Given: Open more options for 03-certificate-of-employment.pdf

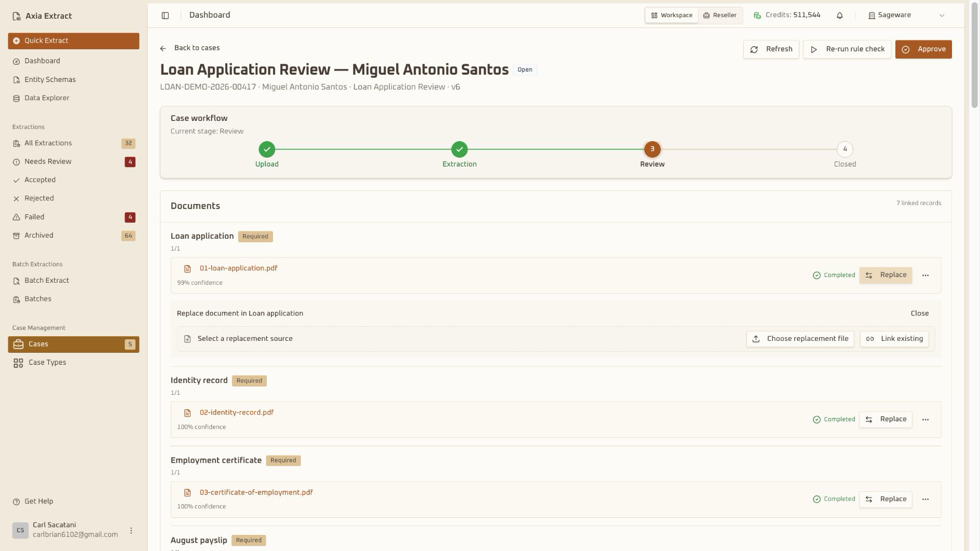Looking at the screenshot, I should point(925,500).
